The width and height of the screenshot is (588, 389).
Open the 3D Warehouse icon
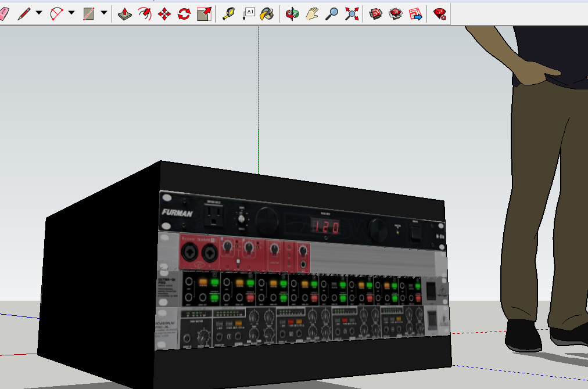pos(376,15)
